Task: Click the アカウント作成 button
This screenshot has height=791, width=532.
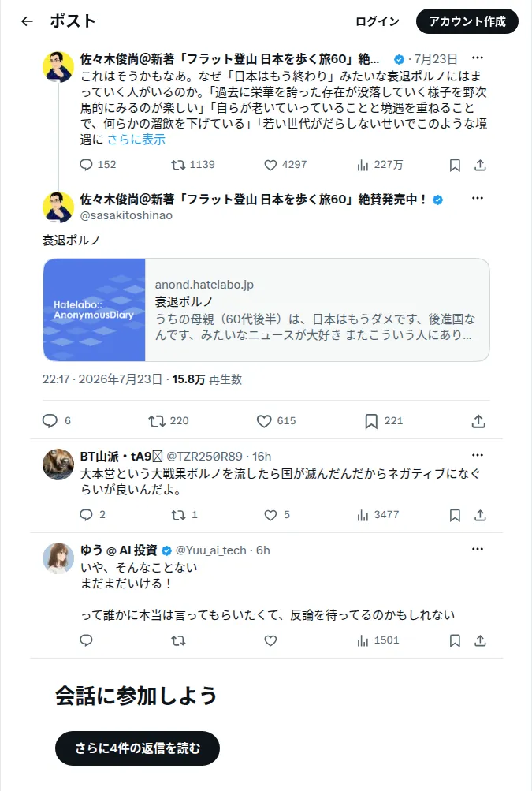Action: pos(467,22)
